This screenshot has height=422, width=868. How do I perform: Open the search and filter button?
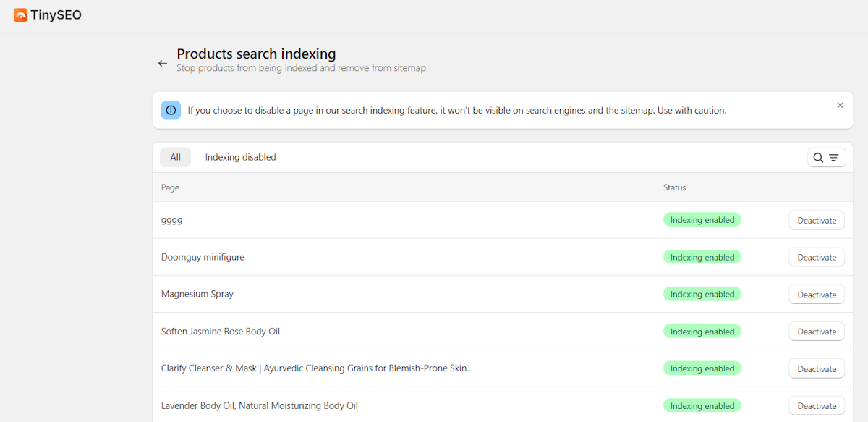coord(826,157)
